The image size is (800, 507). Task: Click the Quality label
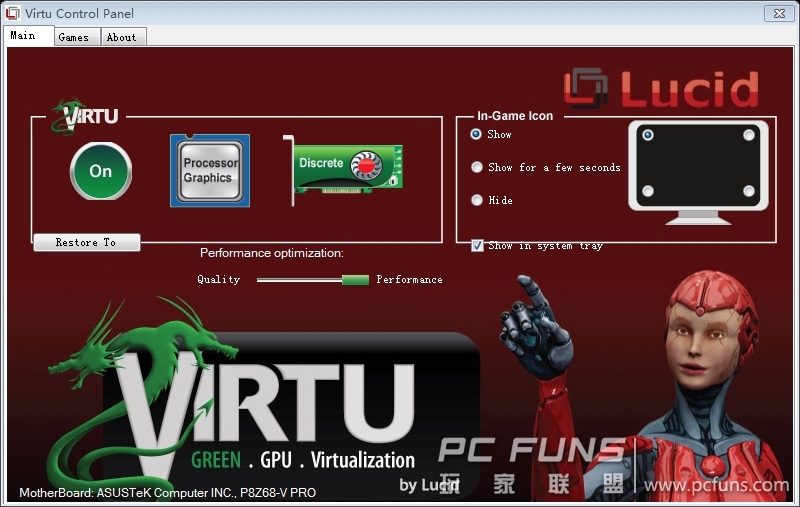point(218,280)
